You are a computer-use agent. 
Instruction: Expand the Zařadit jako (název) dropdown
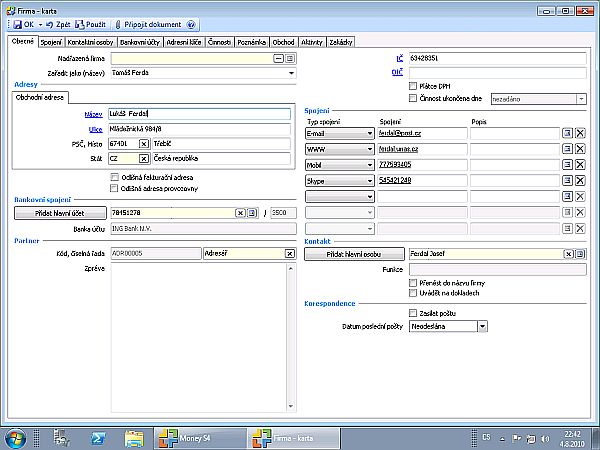[x=291, y=73]
